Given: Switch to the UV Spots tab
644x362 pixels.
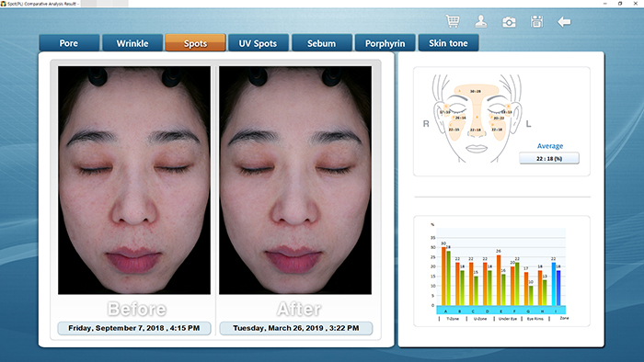Looking at the screenshot, I should coord(259,43).
